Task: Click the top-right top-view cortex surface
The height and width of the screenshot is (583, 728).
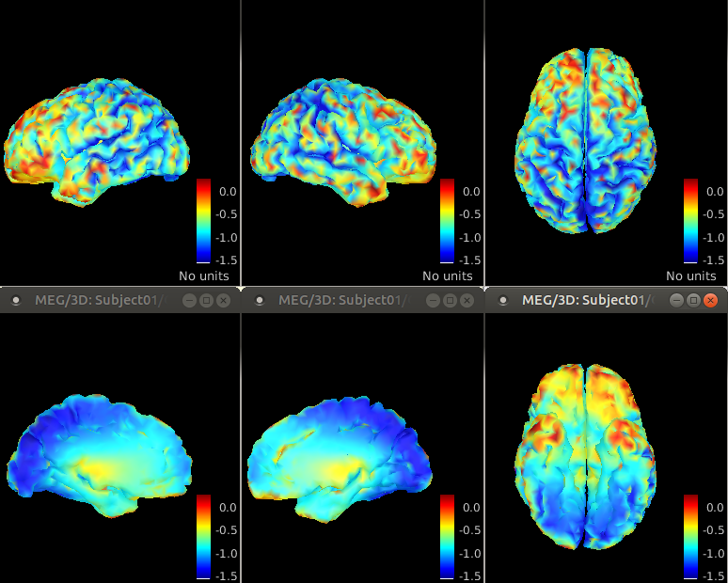Action: [585, 141]
